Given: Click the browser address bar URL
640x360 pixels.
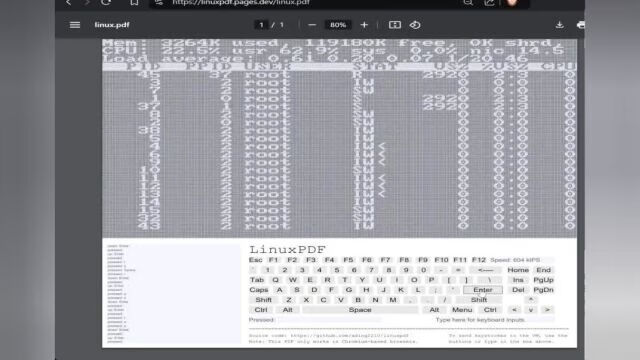Looking at the screenshot, I should (241, 2).
